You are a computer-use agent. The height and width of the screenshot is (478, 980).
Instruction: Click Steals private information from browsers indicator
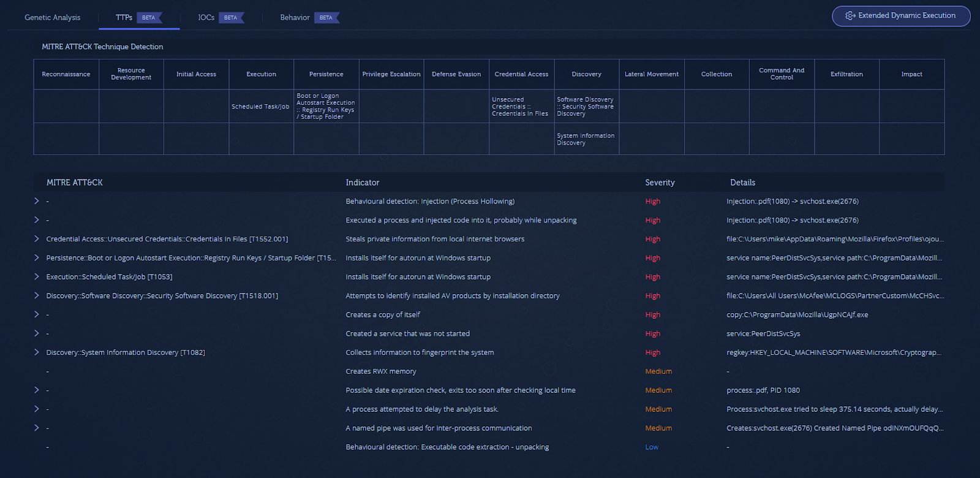point(435,239)
